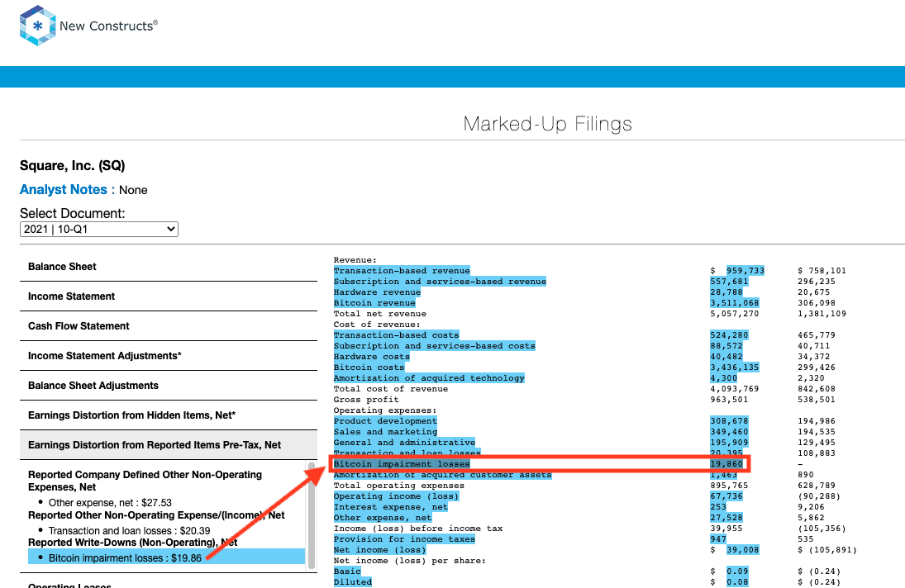This screenshot has width=905, height=588.
Task: Click the Marked-Up Filings page title
Action: (548, 124)
